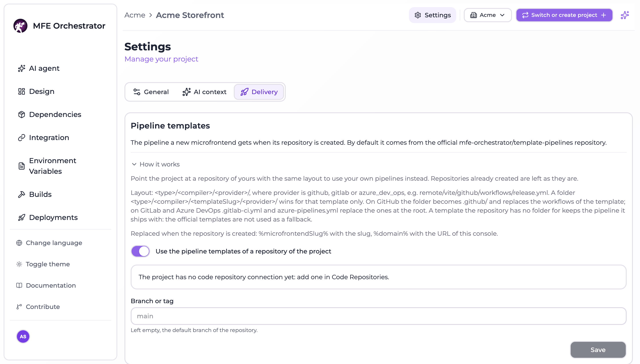Click 'Left empty, the default branch' hint
Viewport: 640px width, 364px height.
(194, 330)
